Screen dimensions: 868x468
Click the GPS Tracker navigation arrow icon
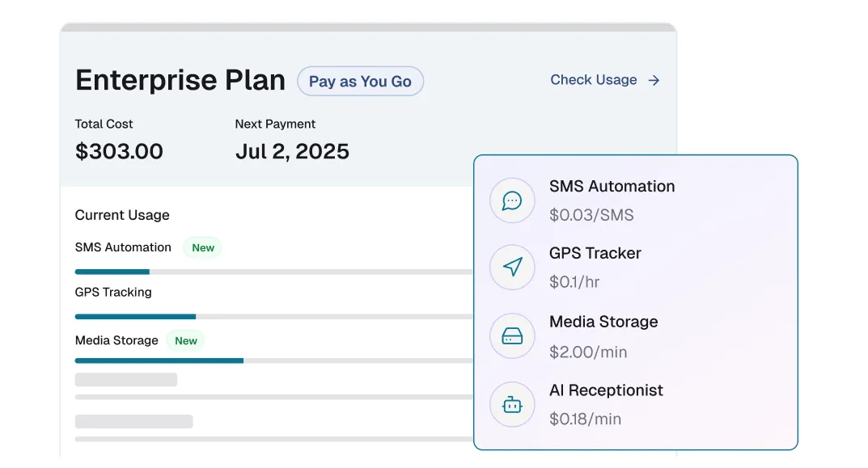[x=511, y=268]
